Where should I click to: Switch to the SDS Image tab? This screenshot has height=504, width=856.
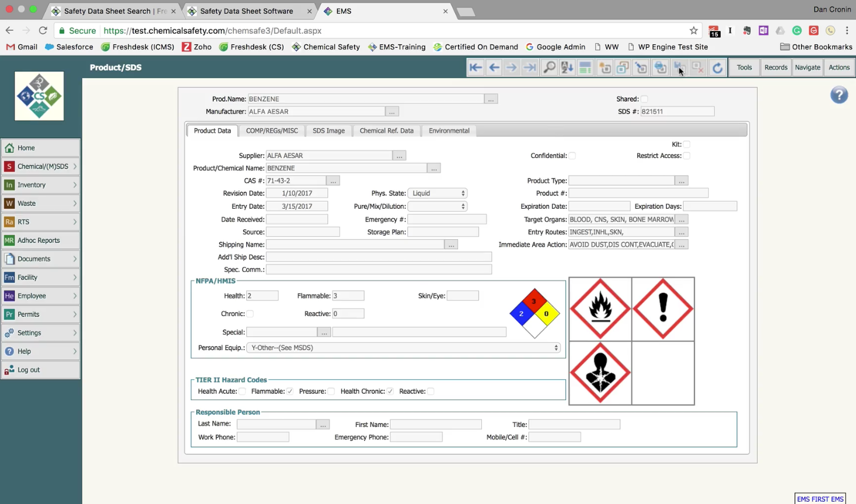329,131
